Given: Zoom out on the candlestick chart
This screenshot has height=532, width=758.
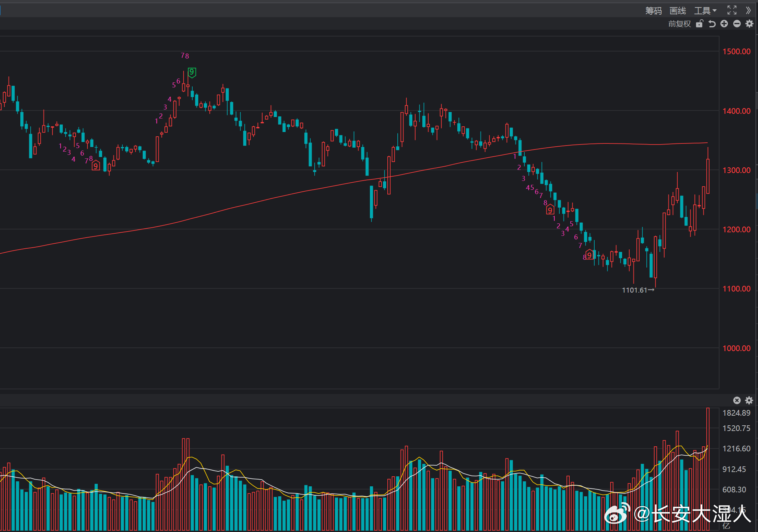Looking at the screenshot, I should 737,24.
